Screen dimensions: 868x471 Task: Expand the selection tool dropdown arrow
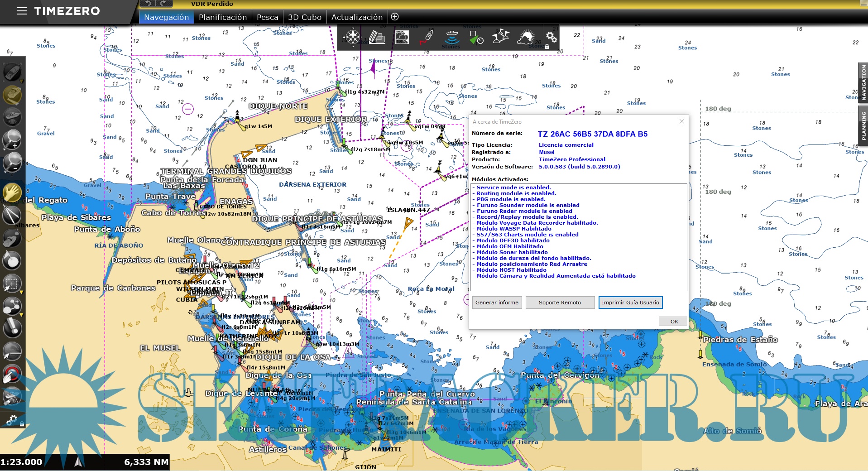pos(21,293)
